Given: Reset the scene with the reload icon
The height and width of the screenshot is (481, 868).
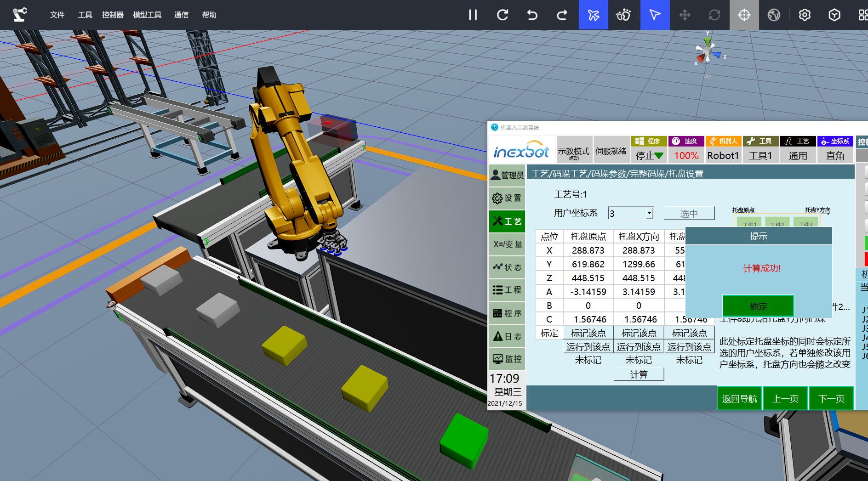Looking at the screenshot, I should [x=503, y=15].
